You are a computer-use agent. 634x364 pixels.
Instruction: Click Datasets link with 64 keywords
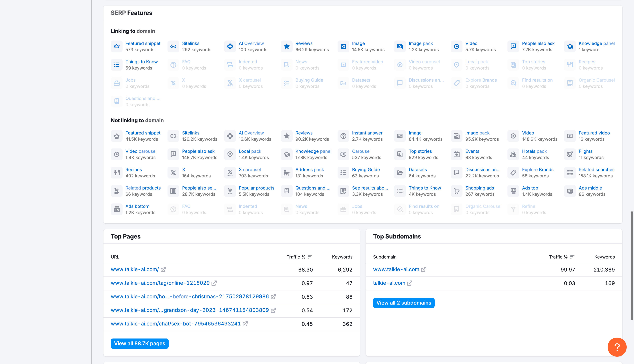pyautogui.click(x=418, y=170)
